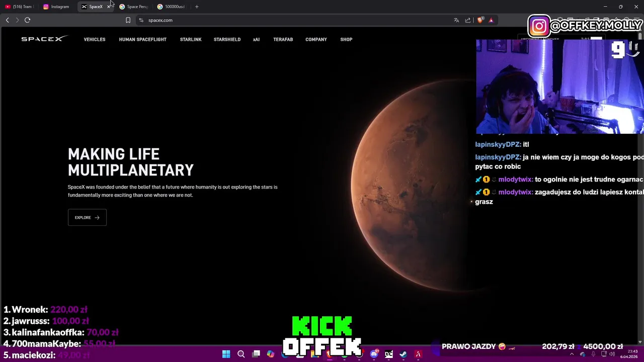Screen dimensions: 644x362
Task: Switch to the YouTube (516) tab
Action: 19,7
